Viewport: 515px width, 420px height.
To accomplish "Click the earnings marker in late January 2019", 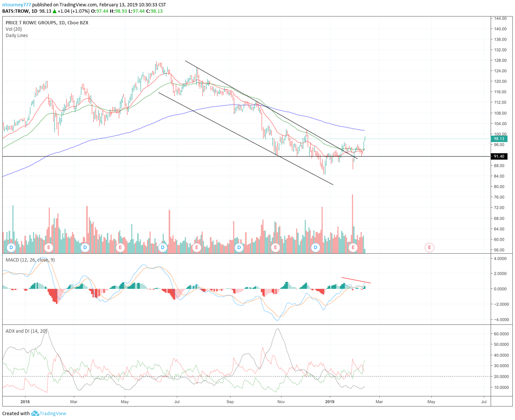I will click(x=353, y=247).
